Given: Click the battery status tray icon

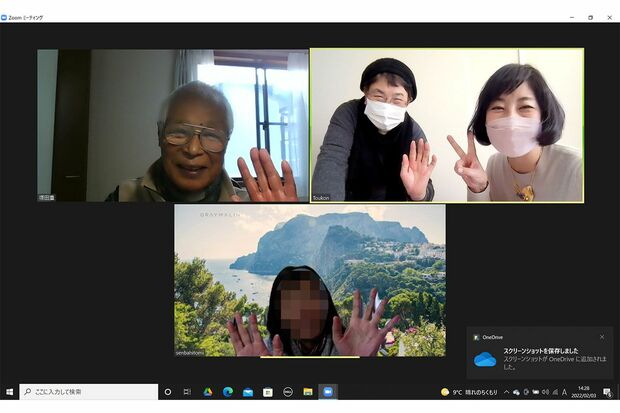Looking at the screenshot, I should (535, 392).
